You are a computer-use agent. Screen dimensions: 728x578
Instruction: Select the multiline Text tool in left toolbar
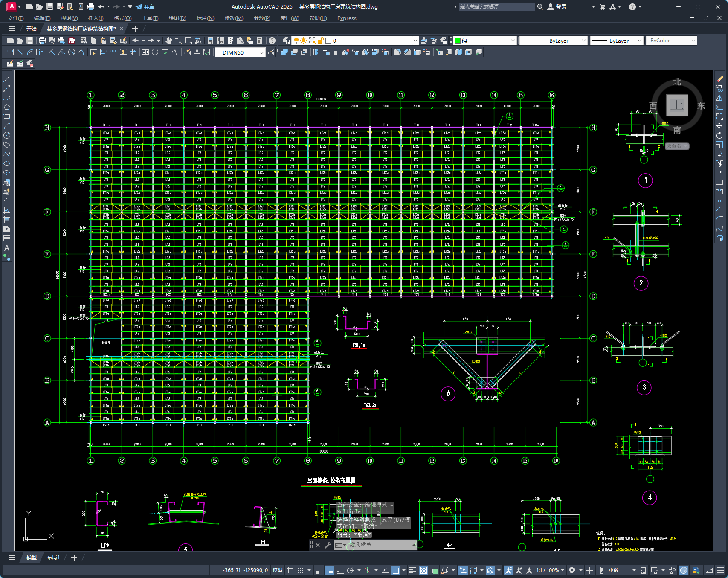7,248
